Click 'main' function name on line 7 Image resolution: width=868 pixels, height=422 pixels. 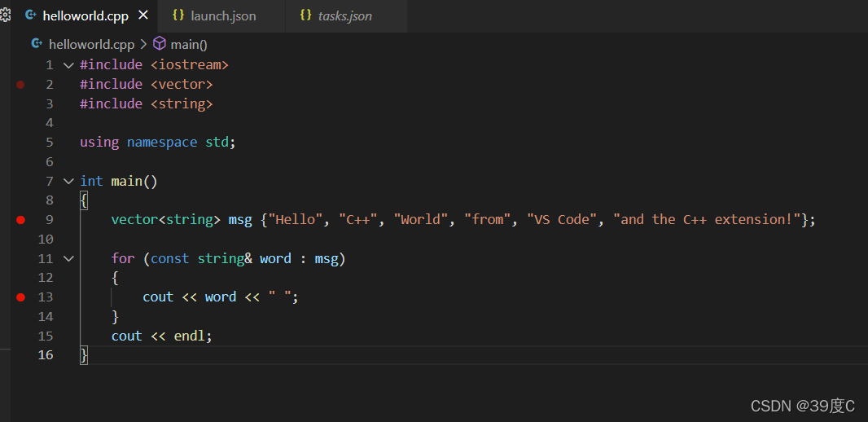(127, 181)
